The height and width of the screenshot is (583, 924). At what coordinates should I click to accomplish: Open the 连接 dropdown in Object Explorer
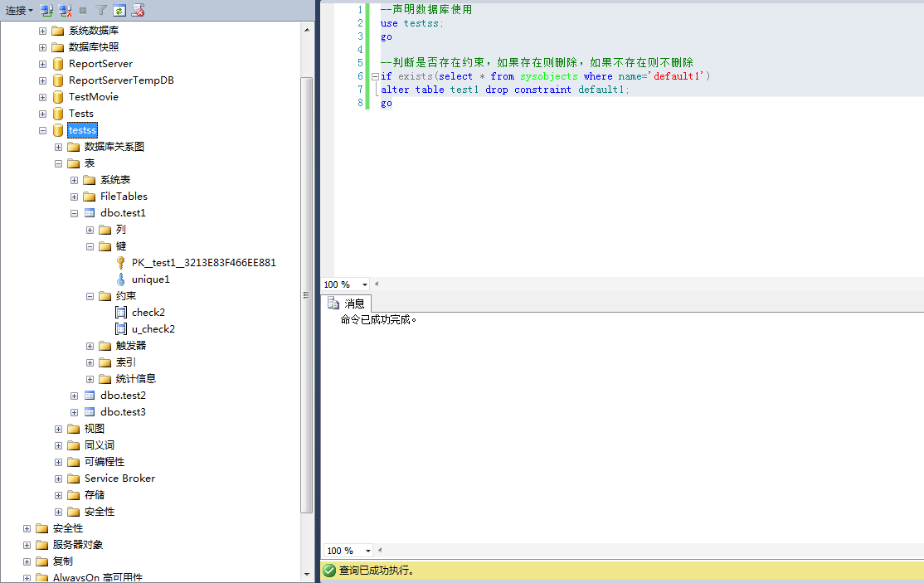tap(19, 10)
